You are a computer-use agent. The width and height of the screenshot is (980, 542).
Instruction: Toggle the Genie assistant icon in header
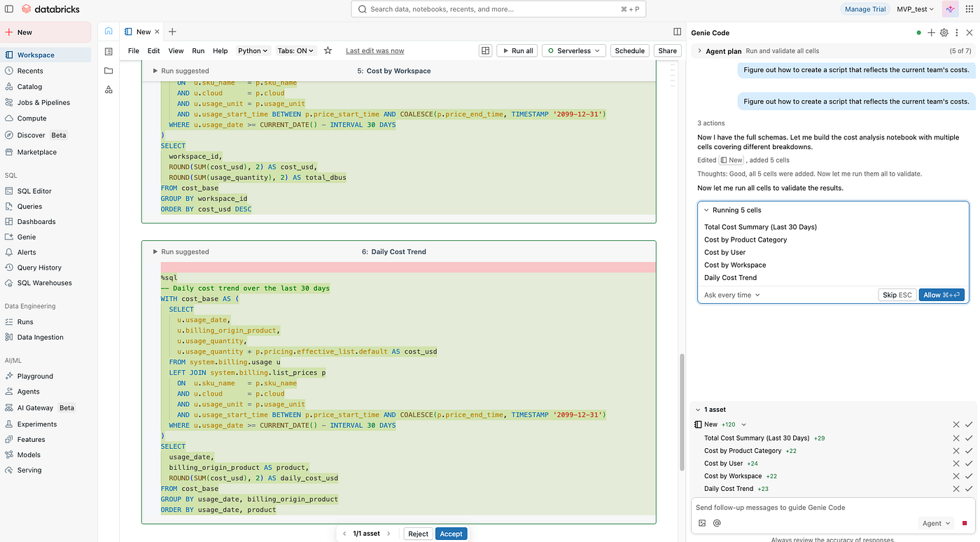pos(950,9)
